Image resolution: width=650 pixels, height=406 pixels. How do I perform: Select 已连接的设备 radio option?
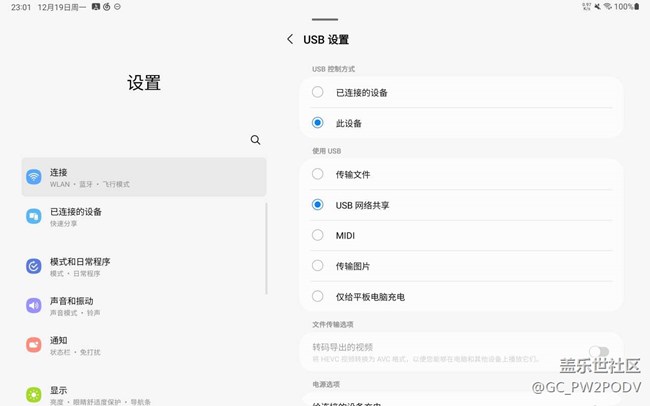pos(317,92)
